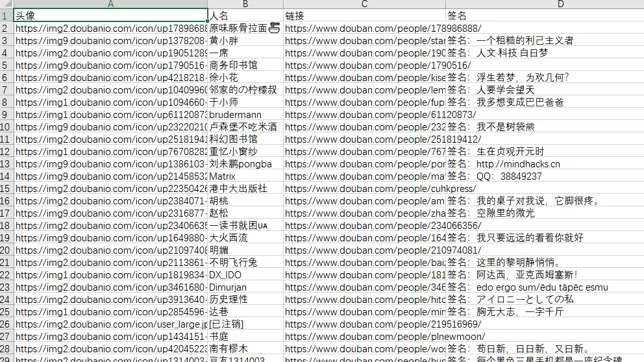Select the name cell 胡桃
Image resolution: width=644 pixels, height=362 pixels.
point(245,200)
